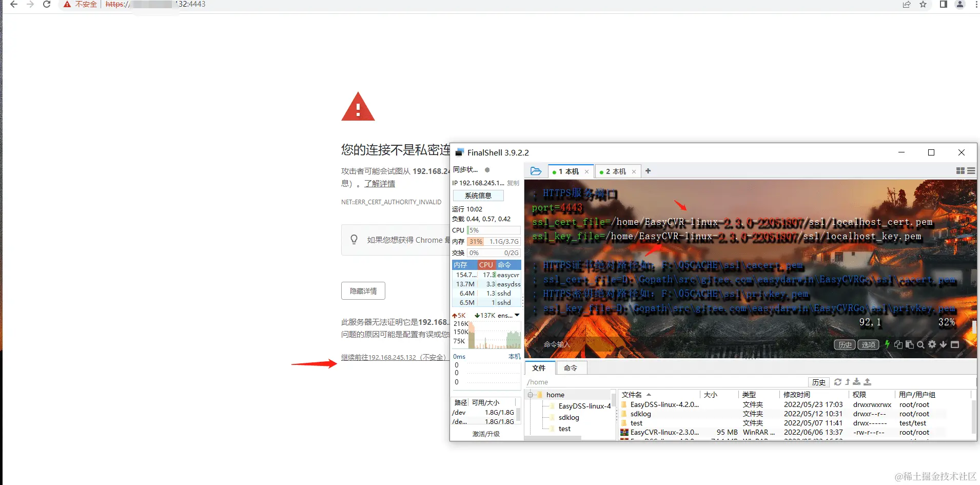Click the 本机 ping target label
The height and width of the screenshot is (485, 980).
515,357
